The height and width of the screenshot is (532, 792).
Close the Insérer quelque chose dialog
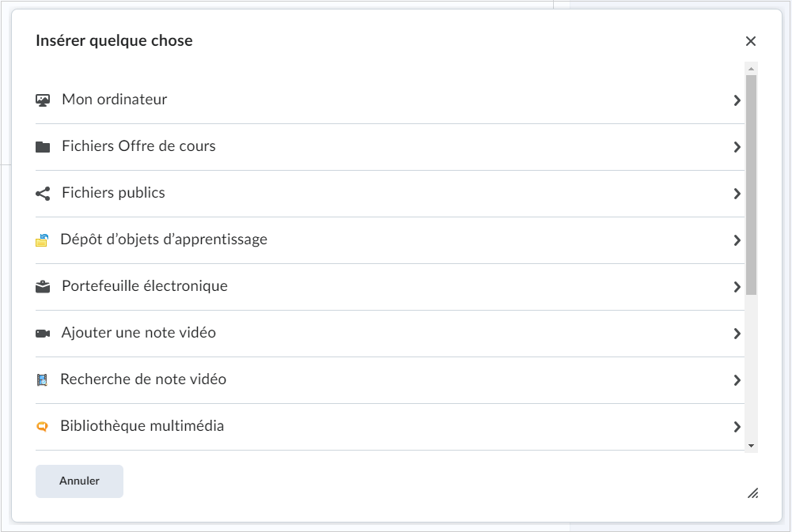click(751, 41)
